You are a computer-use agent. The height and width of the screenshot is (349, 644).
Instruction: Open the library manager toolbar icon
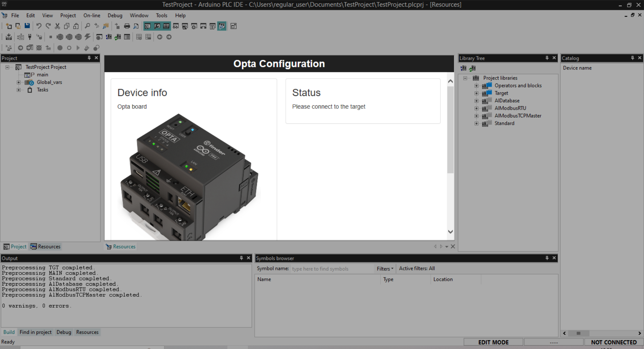109,37
